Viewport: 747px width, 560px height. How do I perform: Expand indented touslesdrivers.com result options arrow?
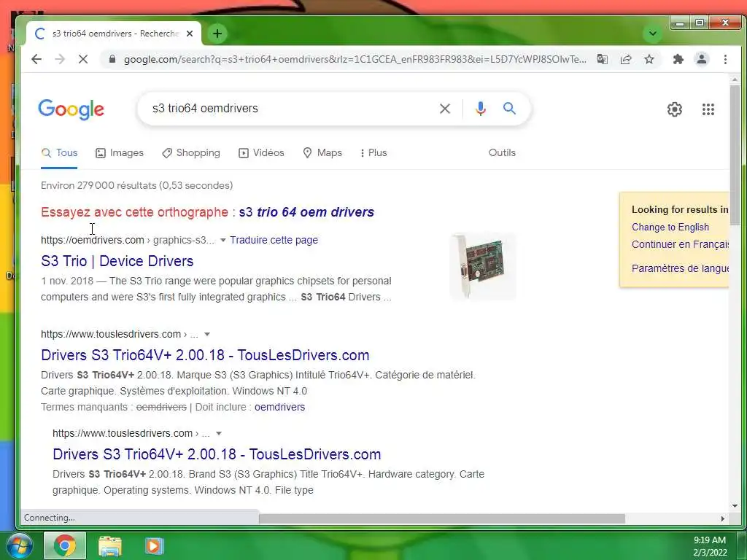click(219, 433)
